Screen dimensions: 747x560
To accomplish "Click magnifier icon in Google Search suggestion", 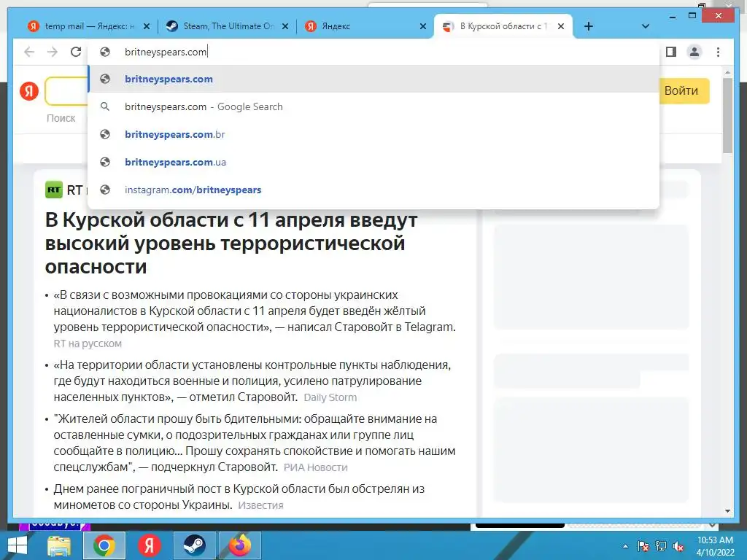I will 105,106.
